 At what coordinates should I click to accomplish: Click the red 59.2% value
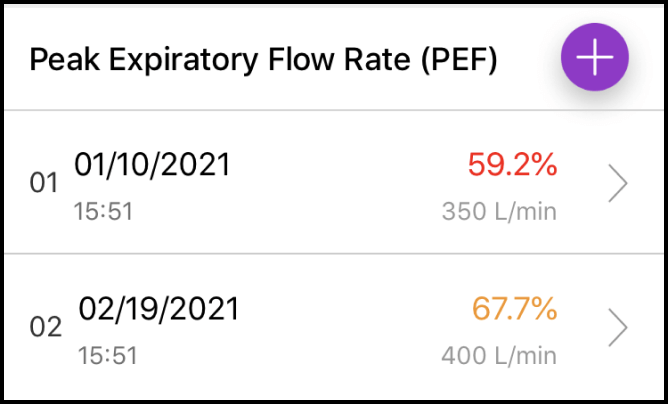[512, 166]
